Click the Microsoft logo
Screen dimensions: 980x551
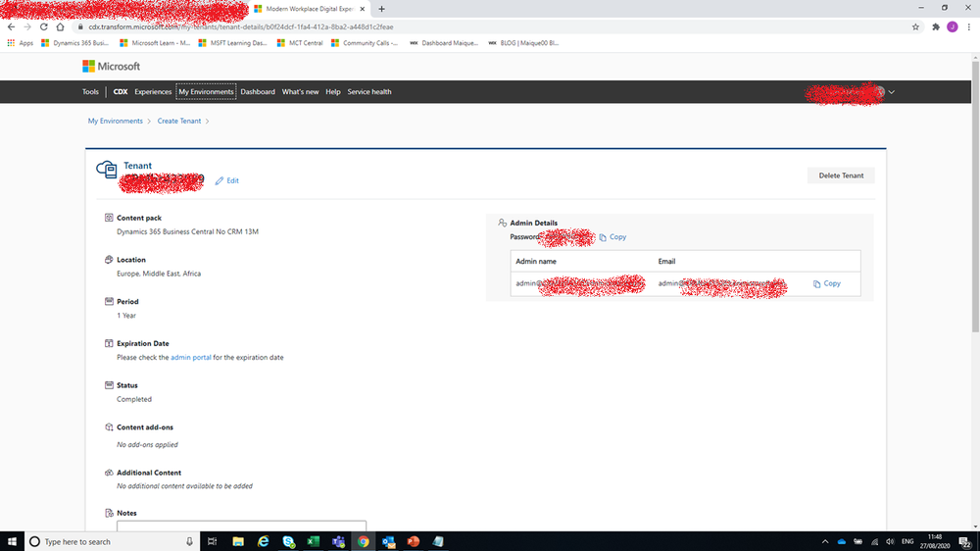click(x=112, y=67)
